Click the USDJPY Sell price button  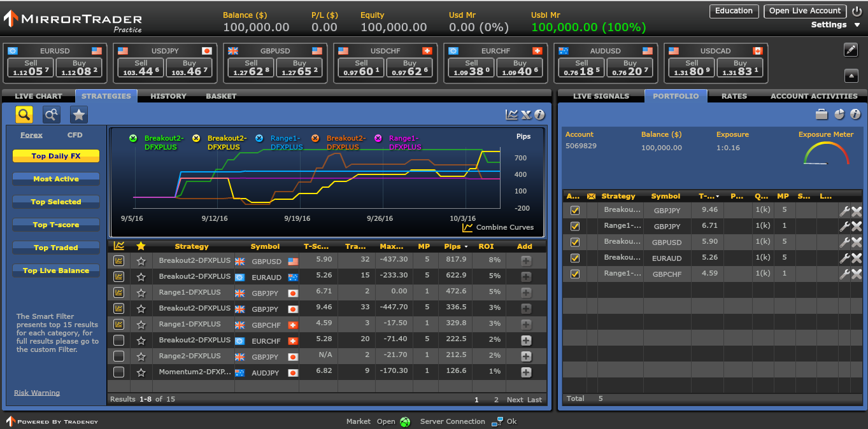[141, 67]
